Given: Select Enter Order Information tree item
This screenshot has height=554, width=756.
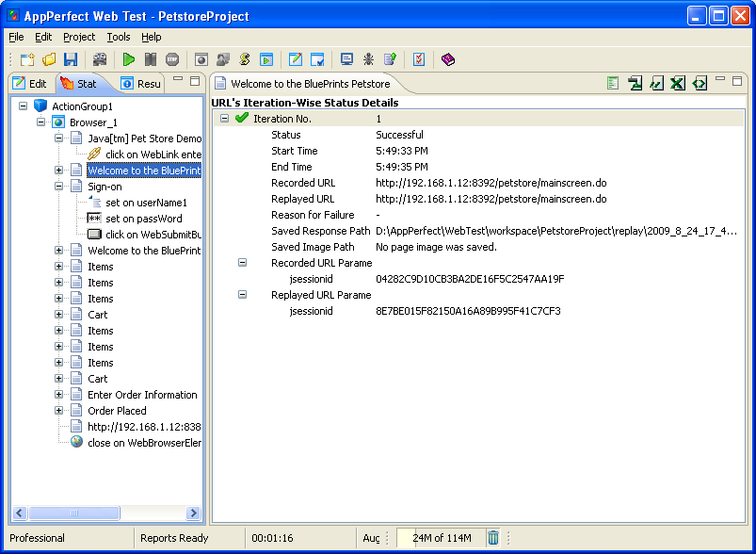Looking at the screenshot, I should click(142, 395).
